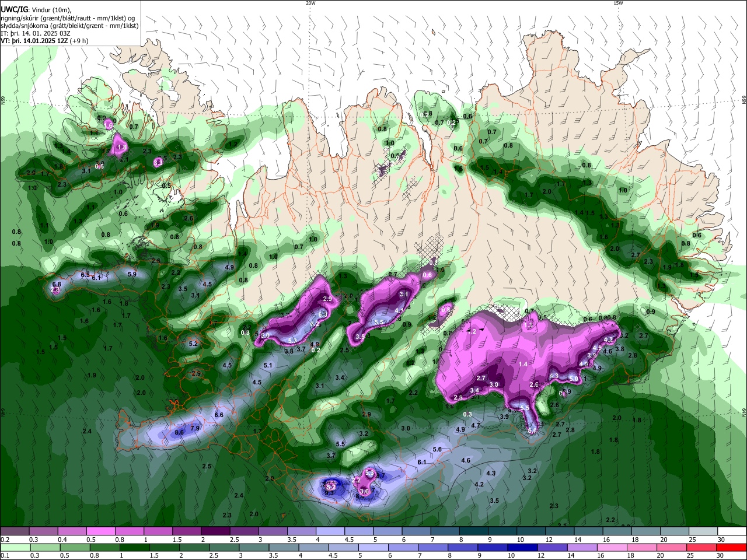This screenshot has width=747, height=560.
Task: Click the '0.4' label on snow scale
Action: (62, 540)
